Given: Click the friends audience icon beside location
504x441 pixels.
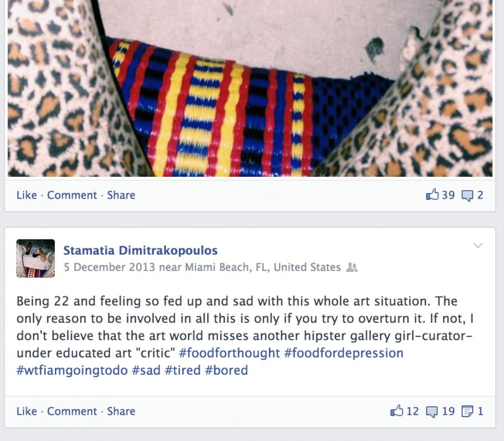Looking at the screenshot, I should (x=352, y=268).
